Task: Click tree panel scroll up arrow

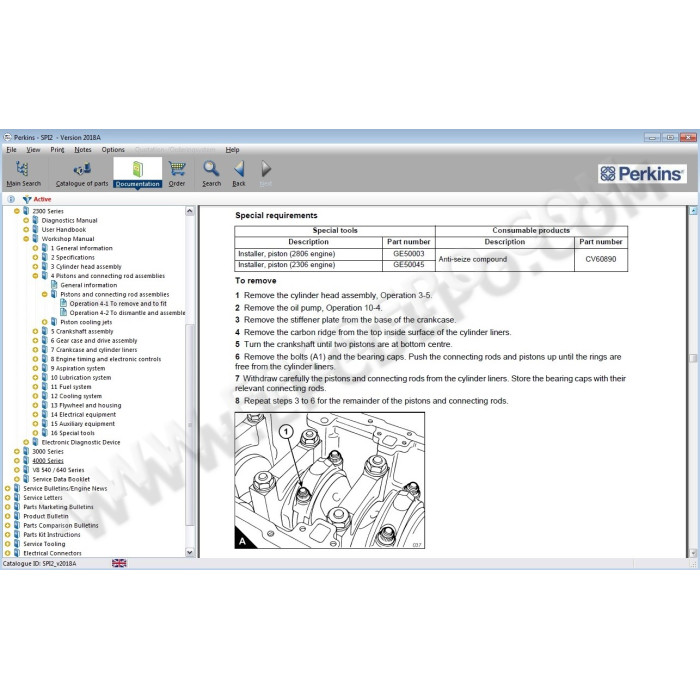Action: [x=190, y=211]
